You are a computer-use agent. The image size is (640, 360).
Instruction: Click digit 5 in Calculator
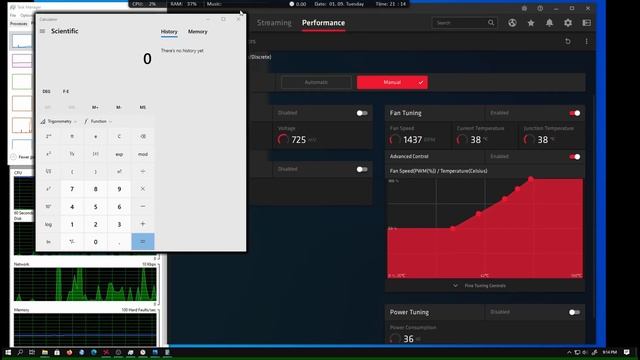[96, 207]
